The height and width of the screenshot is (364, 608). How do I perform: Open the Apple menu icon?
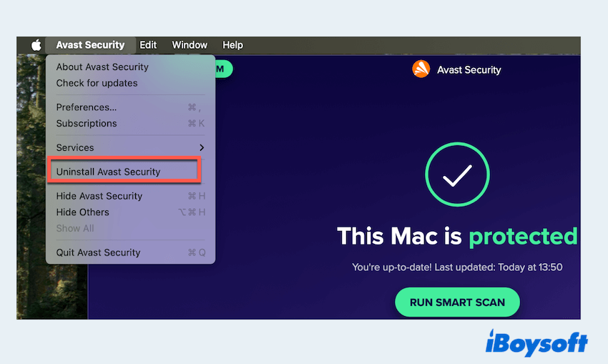(x=36, y=45)
